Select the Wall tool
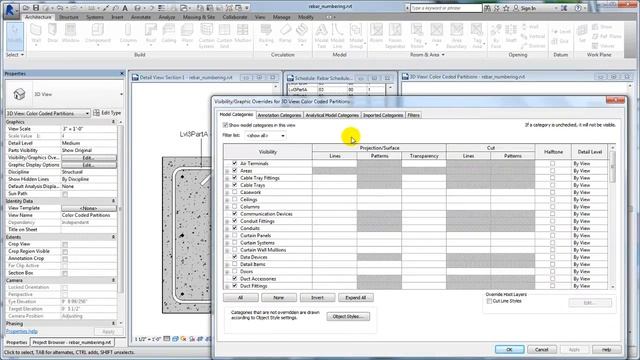640x360 pixels. click(36, 34)
